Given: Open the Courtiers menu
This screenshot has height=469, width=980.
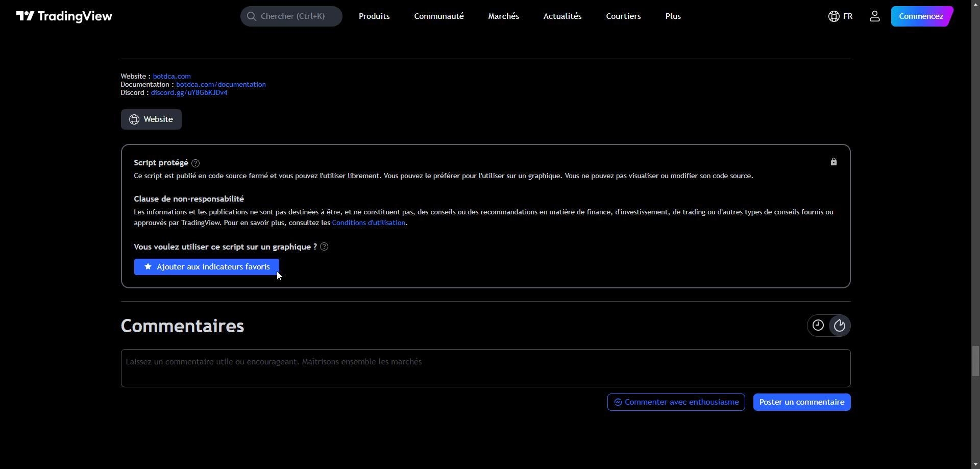Looking at the screenshot, I should 623,16.
